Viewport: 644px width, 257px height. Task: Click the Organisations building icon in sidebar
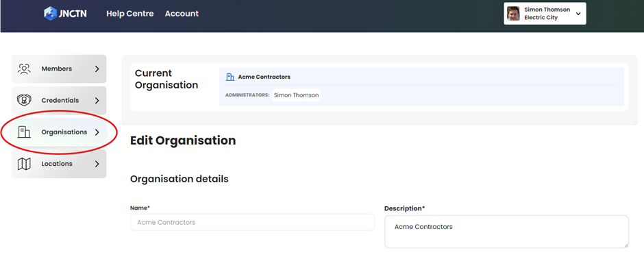tap(24, 132)
